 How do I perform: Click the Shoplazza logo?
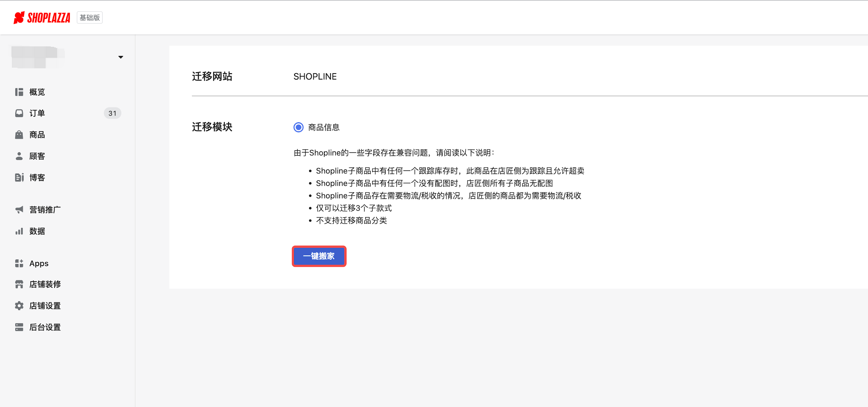click(x=42, y=18)
